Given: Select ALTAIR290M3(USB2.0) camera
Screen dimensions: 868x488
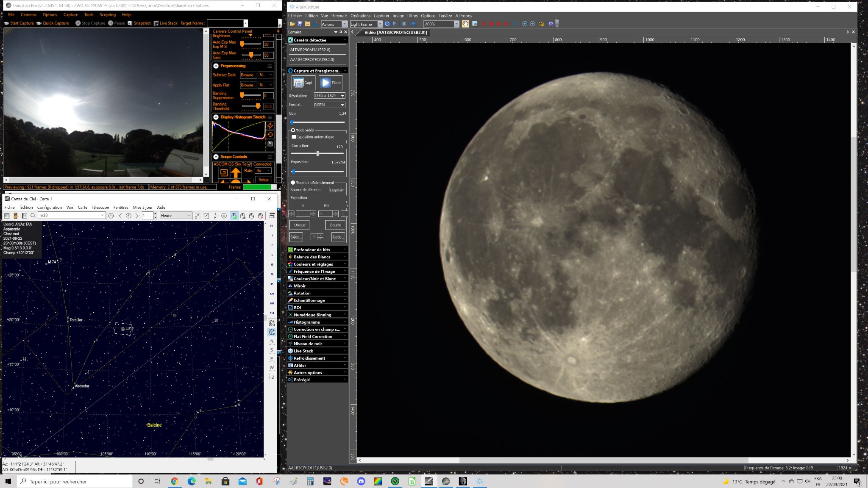Looking at the screenshot, I should (317, 50).
